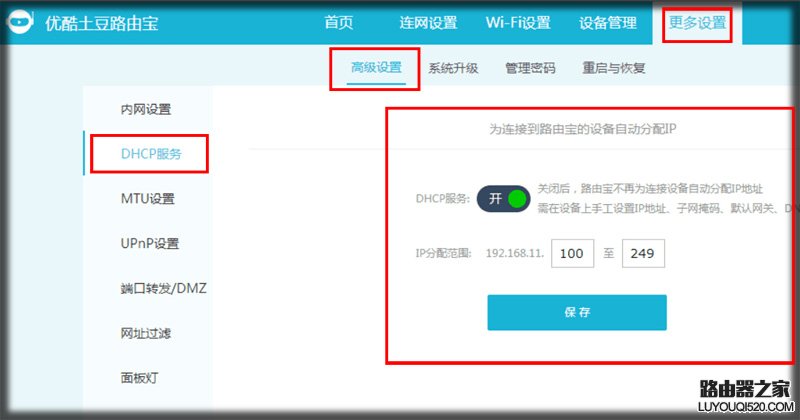Click the IP range end field 249
Screen dimensions: 800x420
pyautogui.click(x=643, y=253)
